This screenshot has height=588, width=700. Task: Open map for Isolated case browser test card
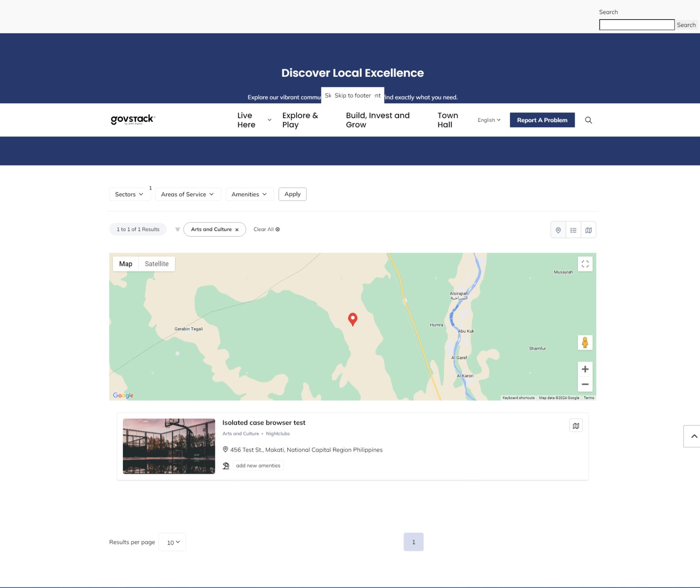pos(576,425)
